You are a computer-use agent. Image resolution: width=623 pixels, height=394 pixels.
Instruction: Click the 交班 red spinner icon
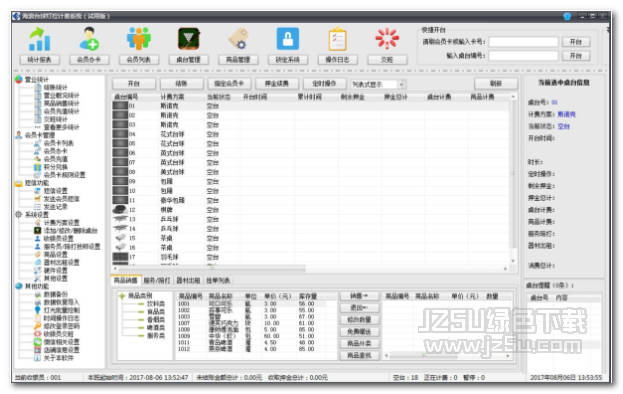387,39
